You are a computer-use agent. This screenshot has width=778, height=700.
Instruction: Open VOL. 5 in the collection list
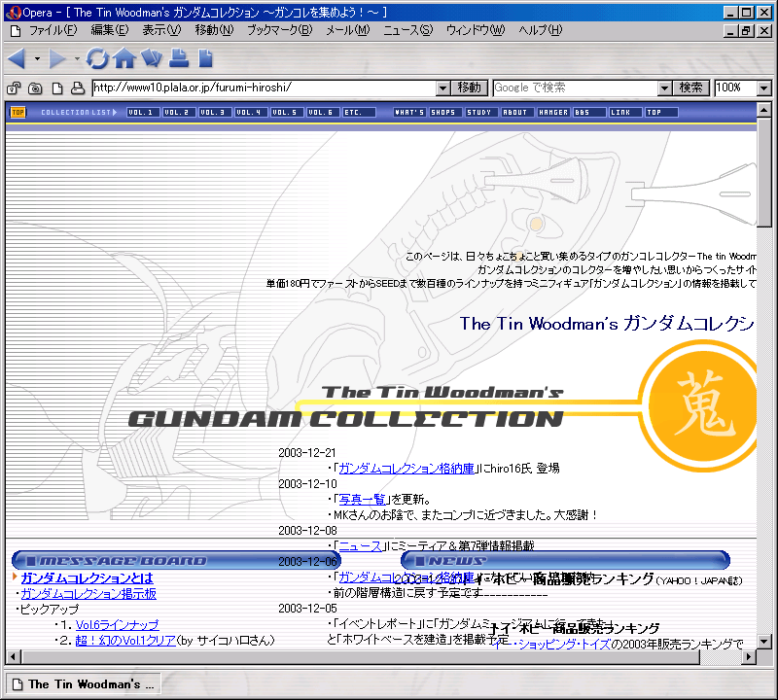[x=287, y=113]
